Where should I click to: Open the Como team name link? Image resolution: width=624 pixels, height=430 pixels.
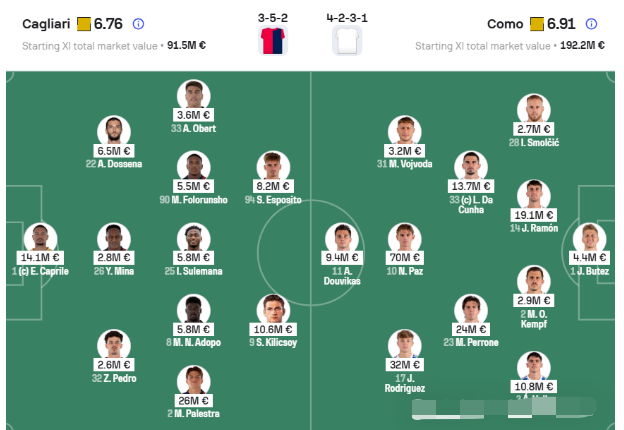click(x=506, y=23)
